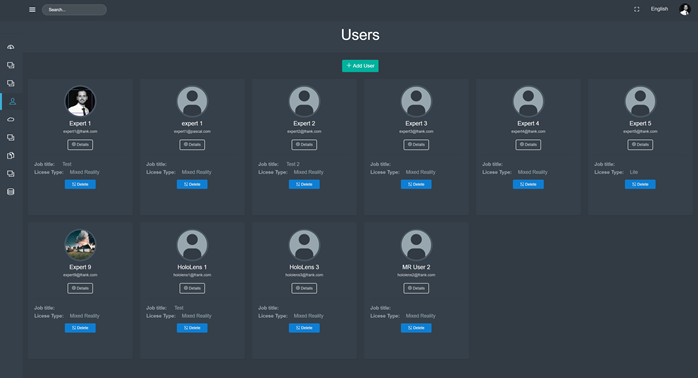Click the MR User 2 name label
698x378 pixels.
coord(416,267)
